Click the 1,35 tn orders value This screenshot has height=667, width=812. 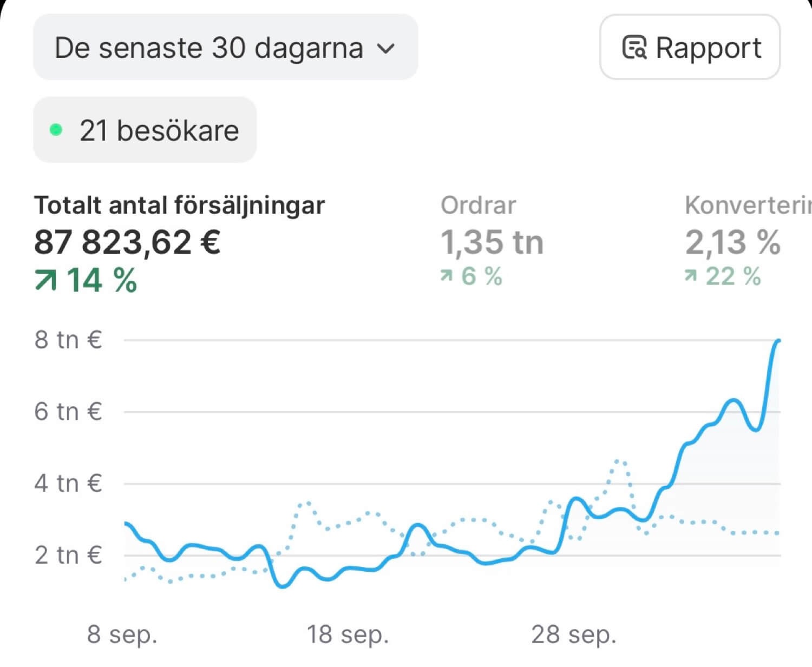(492, 242)
